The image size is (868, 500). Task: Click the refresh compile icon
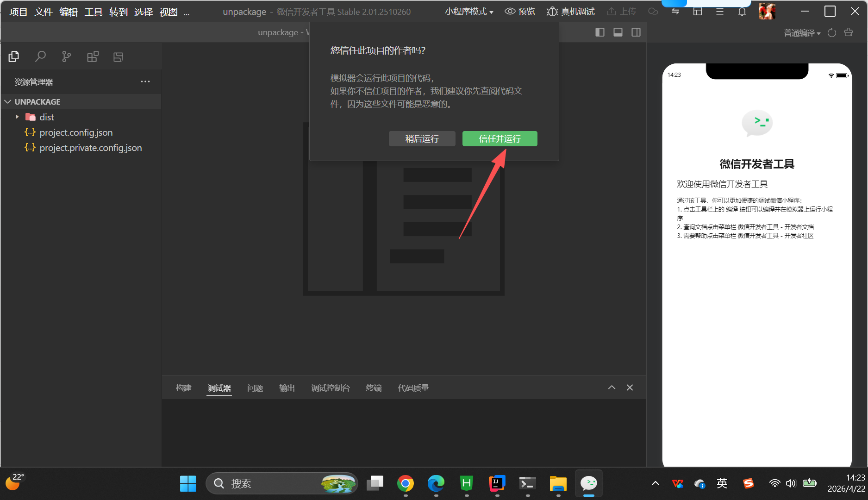[x=832, y=32]
